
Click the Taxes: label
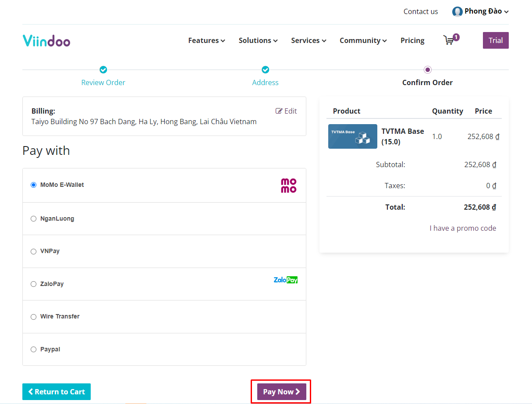click(x=395, y=186)
